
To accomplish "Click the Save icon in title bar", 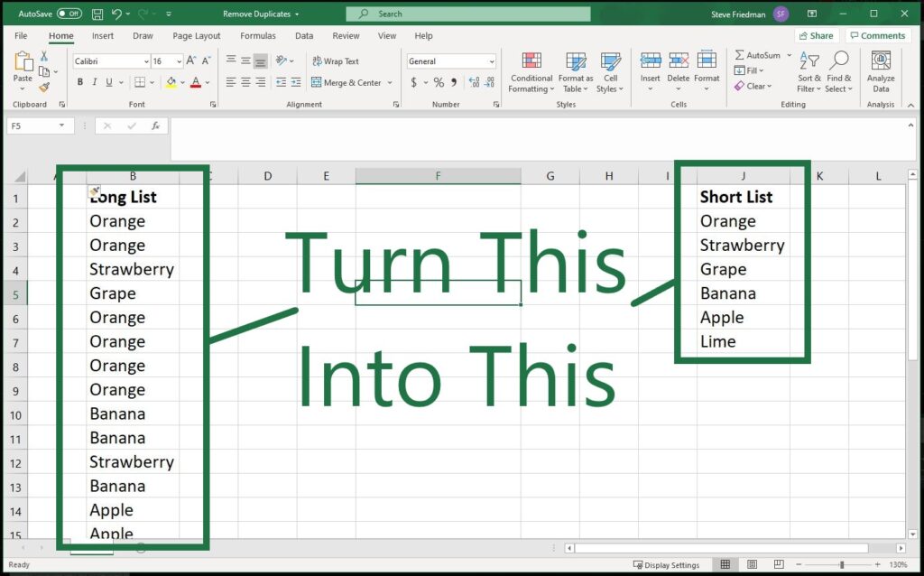I will [97, 14].
